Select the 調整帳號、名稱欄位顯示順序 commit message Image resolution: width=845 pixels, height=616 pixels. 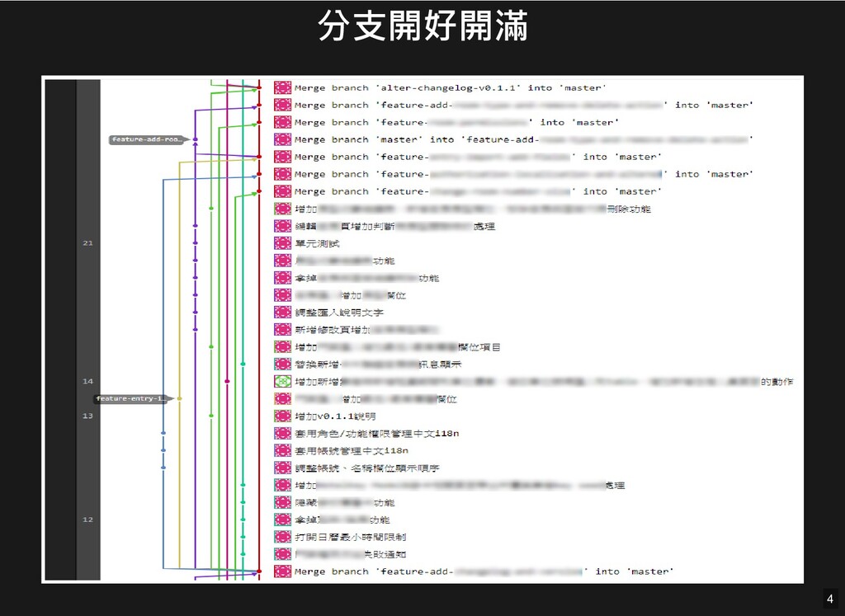367,468
